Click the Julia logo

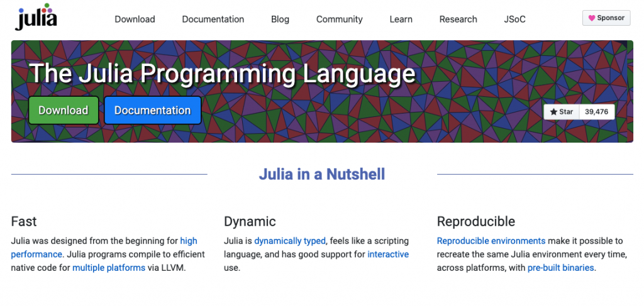(36, 17)
